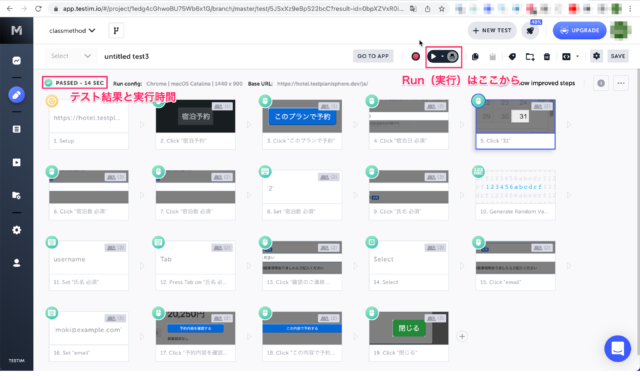
Task: Click the screenshot count badge on step 9
Action: click(x=435, y=177)
